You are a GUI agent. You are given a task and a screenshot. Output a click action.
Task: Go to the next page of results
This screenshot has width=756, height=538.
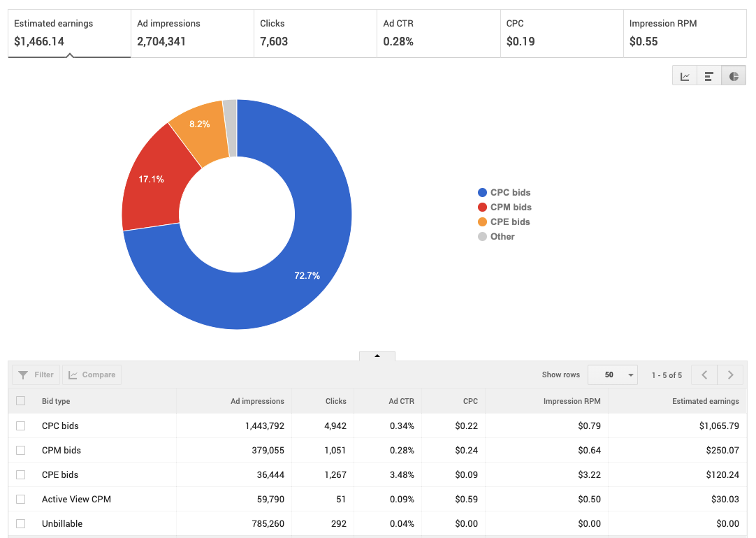[730, 375]
